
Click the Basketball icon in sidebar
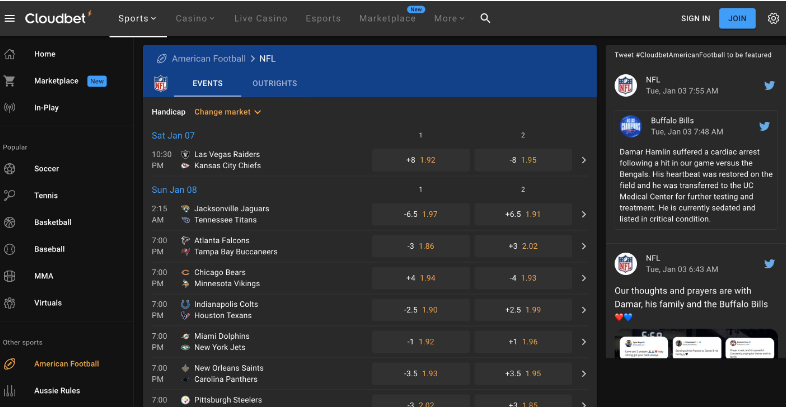(x=10, y=222)
